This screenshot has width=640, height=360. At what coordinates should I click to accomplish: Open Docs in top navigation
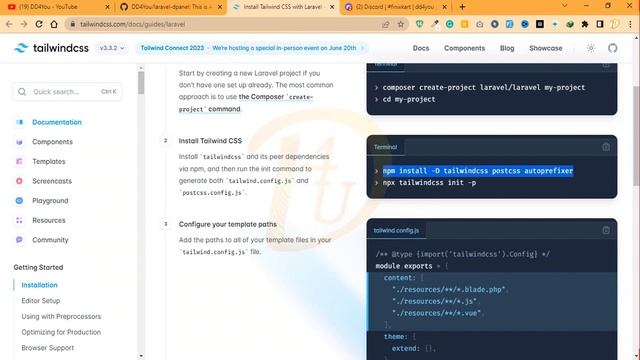[420, 48]
